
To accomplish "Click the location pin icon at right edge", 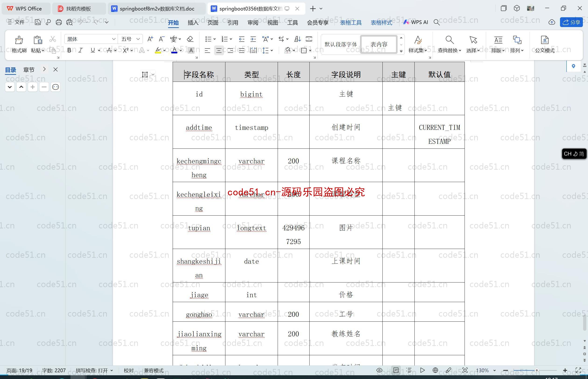I will point(574,66).
